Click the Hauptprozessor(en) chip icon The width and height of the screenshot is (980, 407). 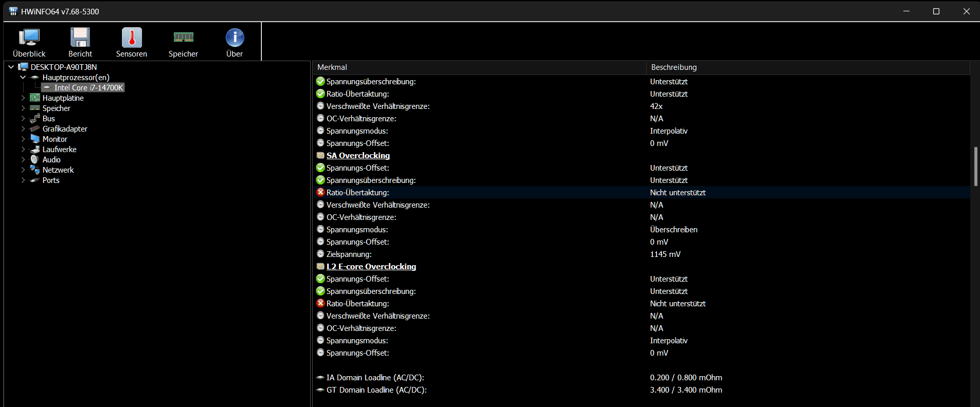click(35, 77)
